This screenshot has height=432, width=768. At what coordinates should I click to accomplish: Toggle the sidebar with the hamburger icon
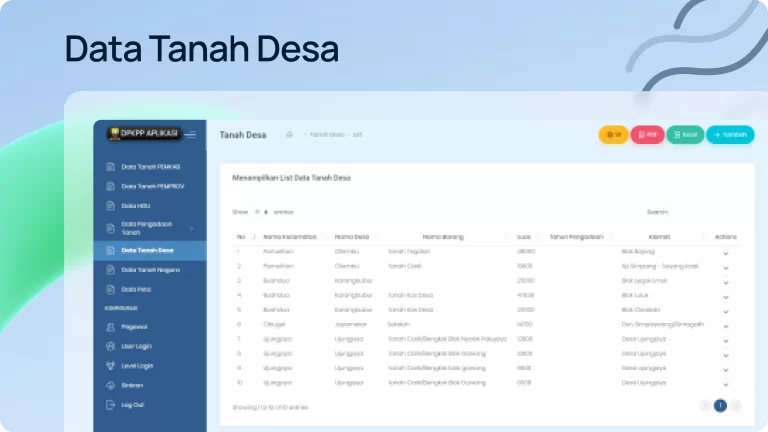click(x=191, y=135)
